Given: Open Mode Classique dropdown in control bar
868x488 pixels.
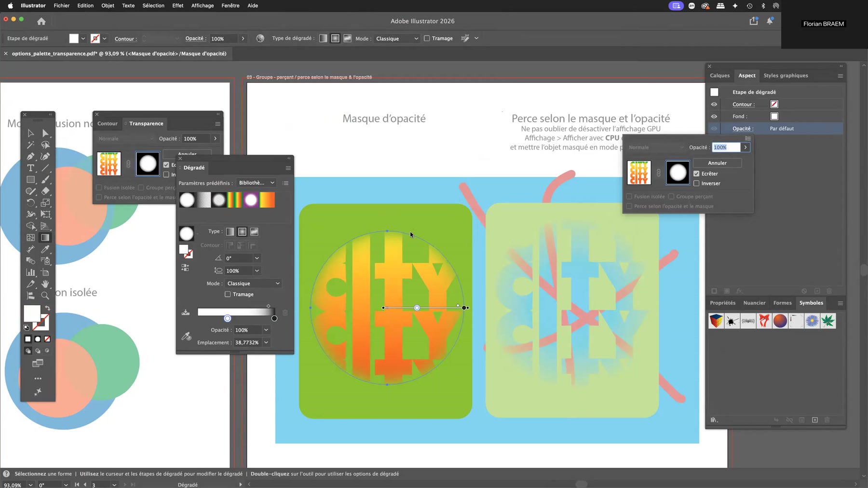Looking at the screenshot, I should pos(397,39).
